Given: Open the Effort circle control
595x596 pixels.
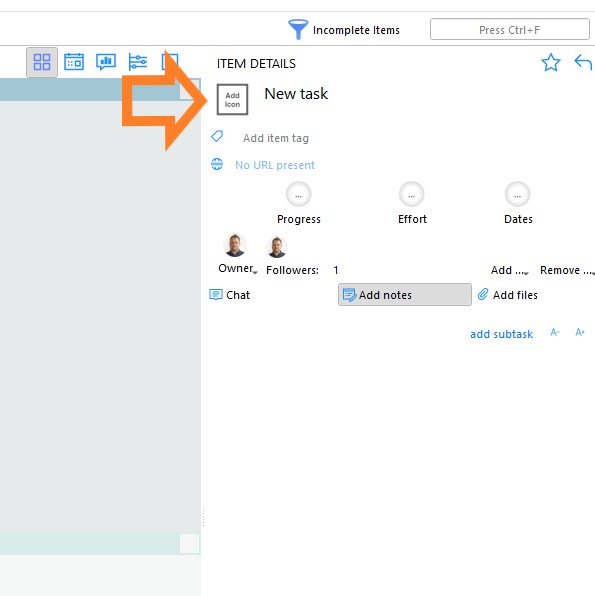Looking at the screenshot, I should 411,195.
